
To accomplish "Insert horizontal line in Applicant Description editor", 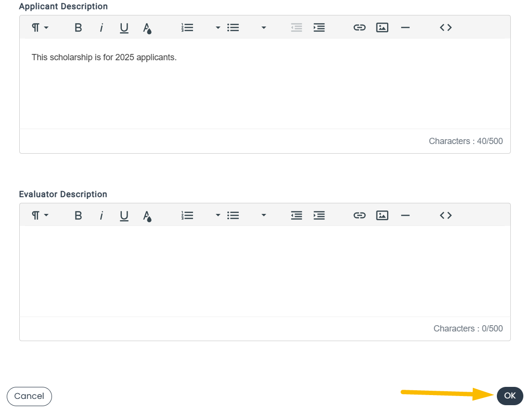I will (x=405, y=27).
